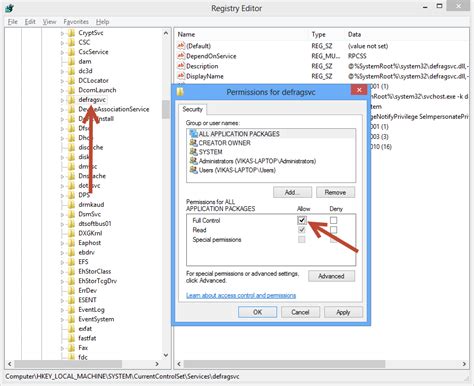Cancel the Permissions dialog
Viewport: 474px width, 386px height.
coord(300,312)
